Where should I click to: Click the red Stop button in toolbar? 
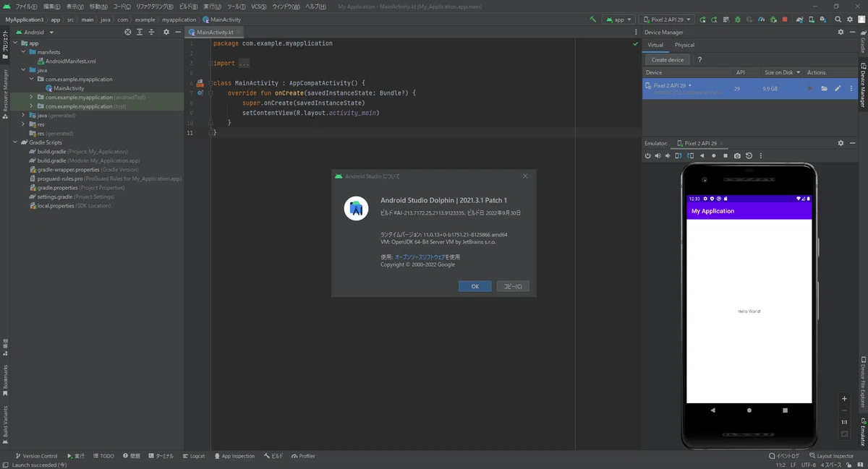click(785, 20)
